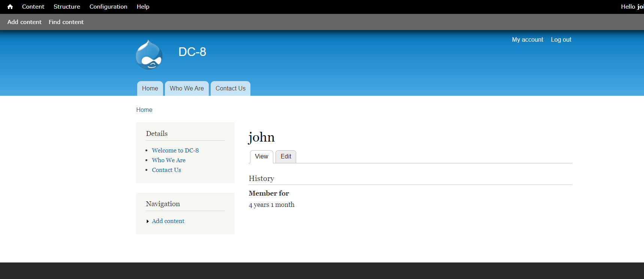Screen dimensions: 644x279
Task: Click the Home breadcrumb link
Action: tap(144, 110)
